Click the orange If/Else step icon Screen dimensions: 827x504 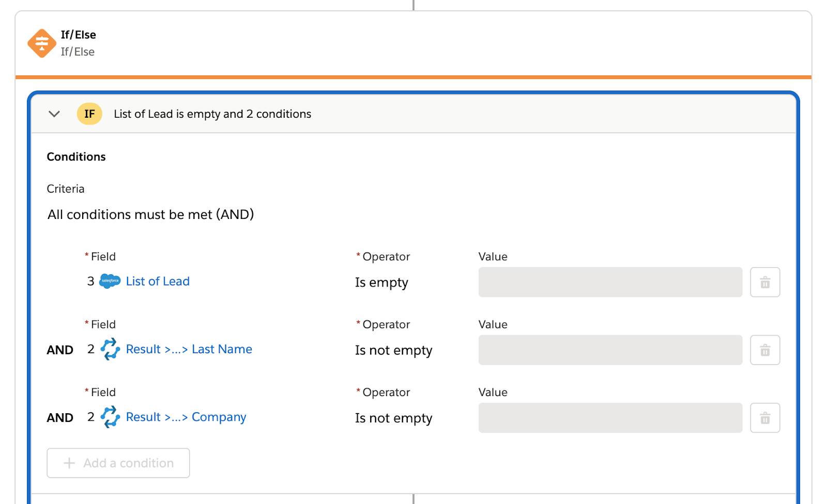pyautogui.click(x=42, y=43)
